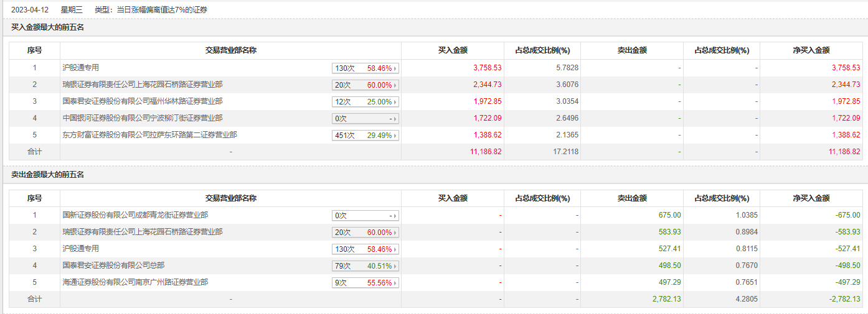Open 沪股通专用 in the buy-side top five table

pyautogui.click(x=81, y=68)
